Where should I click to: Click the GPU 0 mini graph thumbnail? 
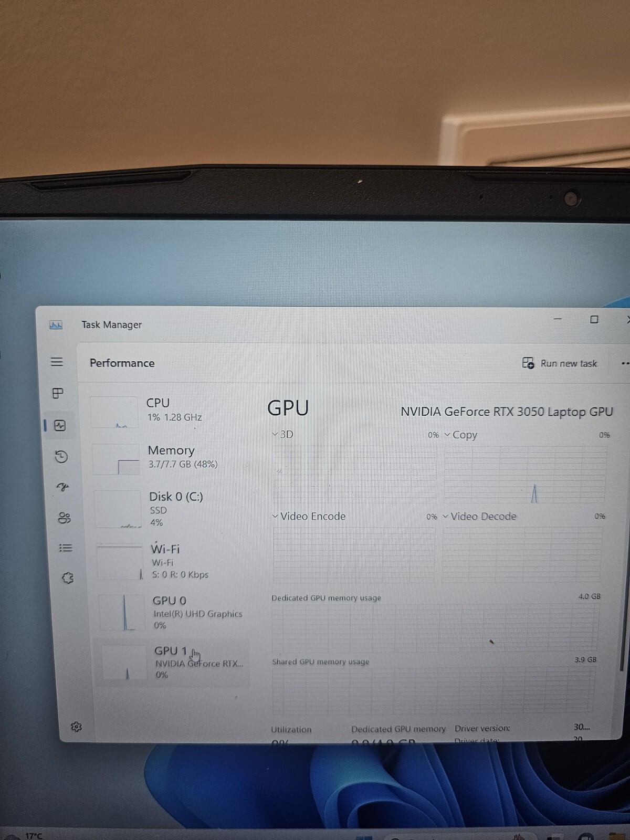click(122, 612)
